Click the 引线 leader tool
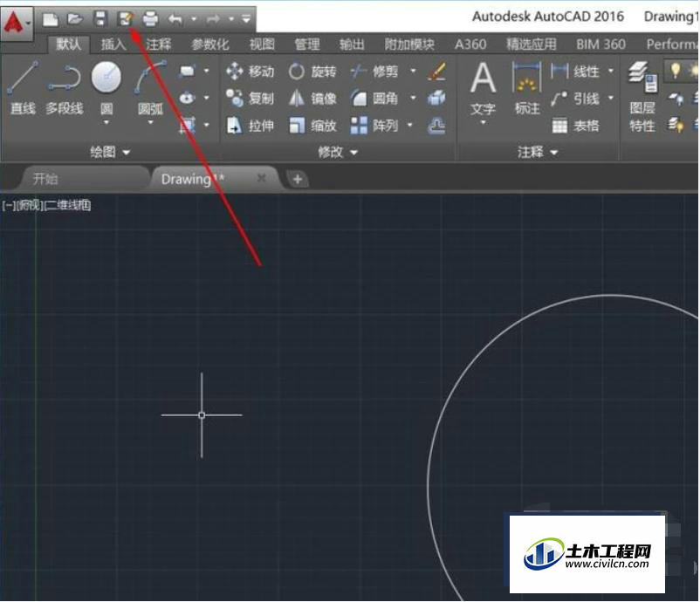Image resolution: width=700 pixels, height=602 pixels. coord(575,99)
